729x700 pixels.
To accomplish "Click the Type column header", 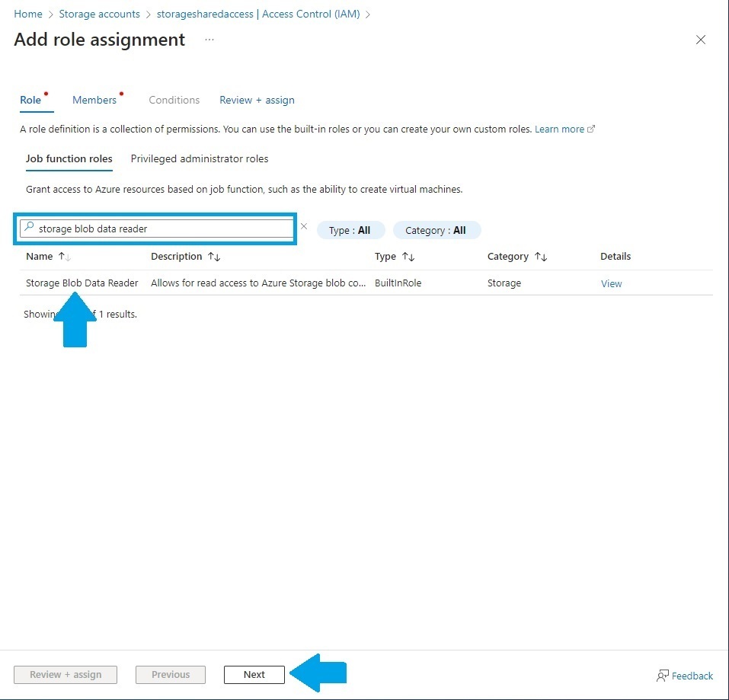I will click(385, 256).
